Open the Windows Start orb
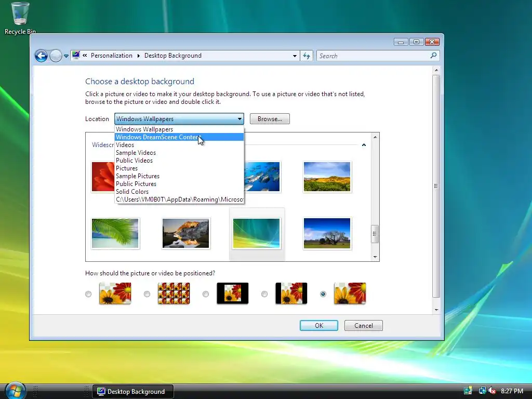The image size is (532, 399). (x=15, y=390)
